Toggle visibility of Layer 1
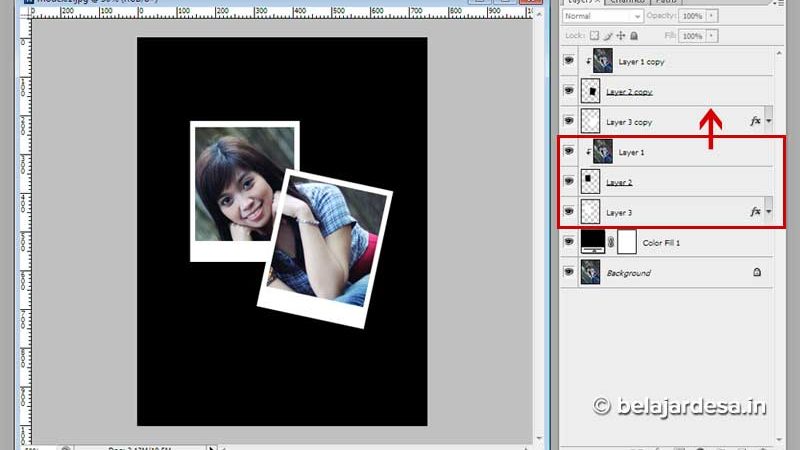This screenshot has height=450, width=800. [569, 151]
